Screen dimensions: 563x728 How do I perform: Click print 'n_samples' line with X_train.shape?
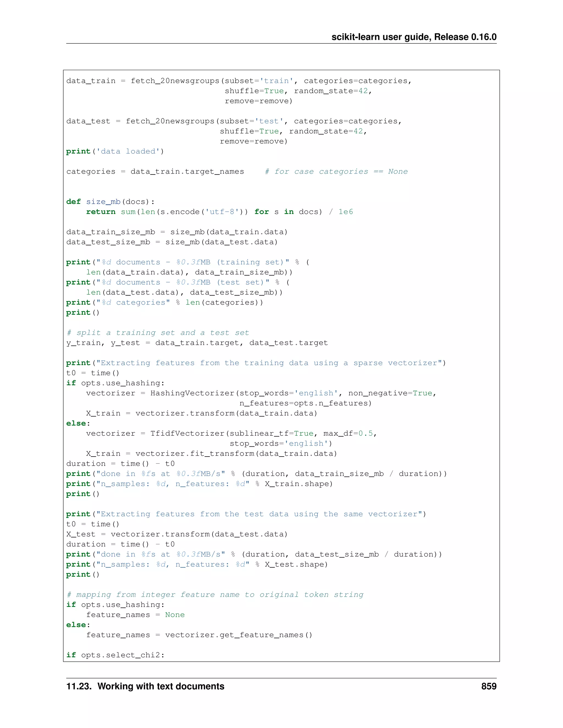[x=200, y=484]
